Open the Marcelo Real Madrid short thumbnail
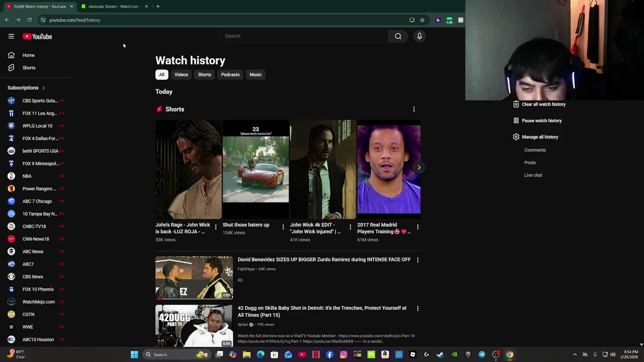The width and height of the screenshot is (644, 362). click(388, 169)
